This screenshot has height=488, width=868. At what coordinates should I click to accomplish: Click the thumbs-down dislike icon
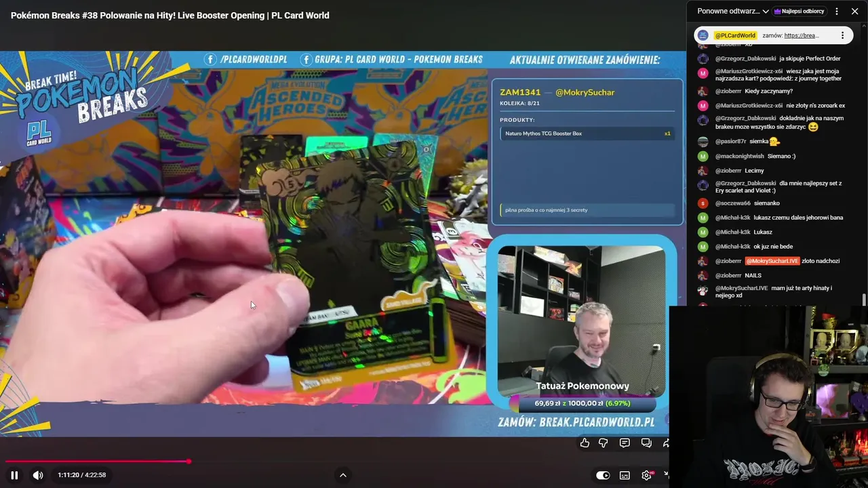point(604,443)
